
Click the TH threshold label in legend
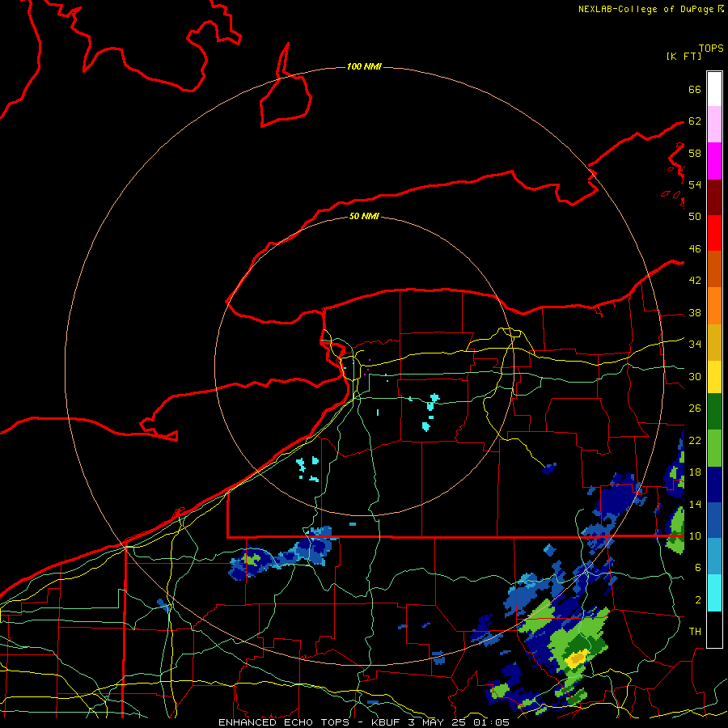pyautogui.click(x=695, y=632)
